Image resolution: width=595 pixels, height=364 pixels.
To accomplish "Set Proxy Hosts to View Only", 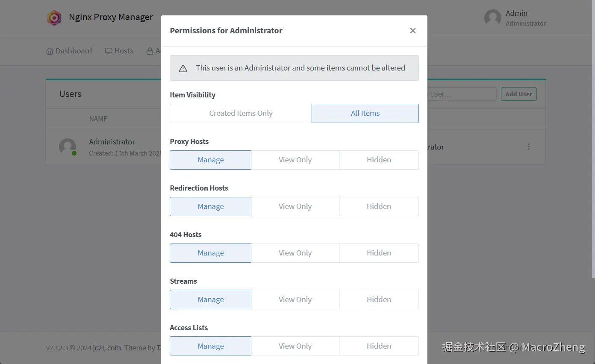I will [295, 160].
